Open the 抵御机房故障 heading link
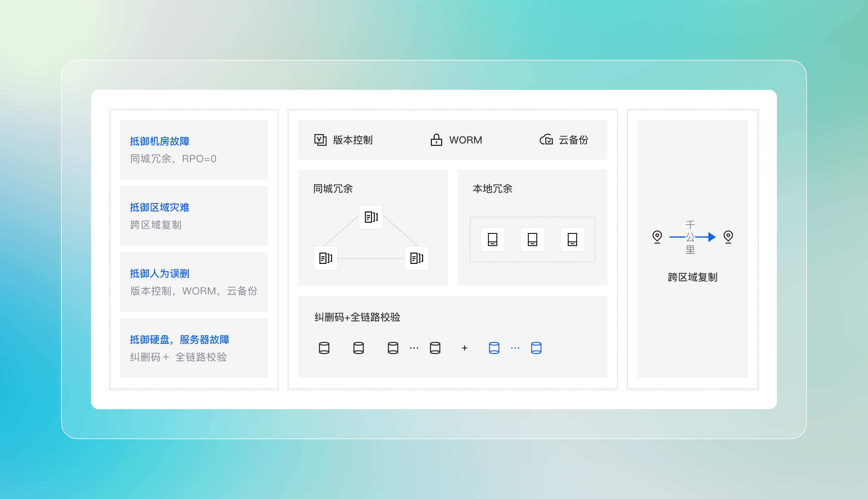Viewport: 868px width, 499px height. click(x=160, y=141)
